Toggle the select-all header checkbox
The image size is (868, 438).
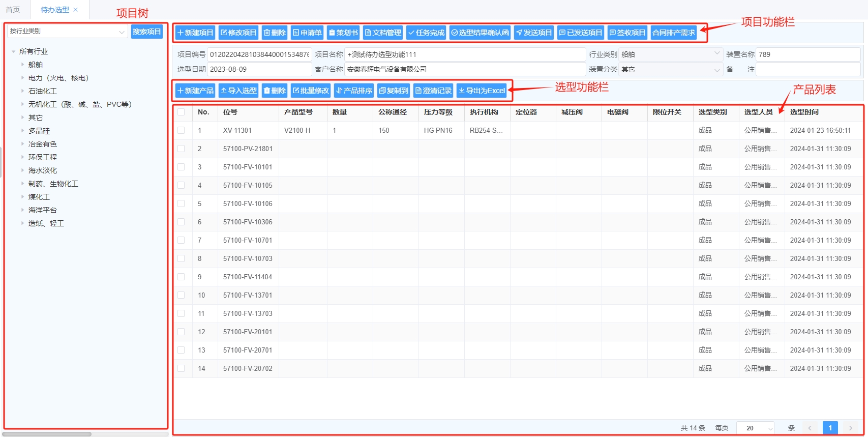pyautogui.click(x=181, y=112)
